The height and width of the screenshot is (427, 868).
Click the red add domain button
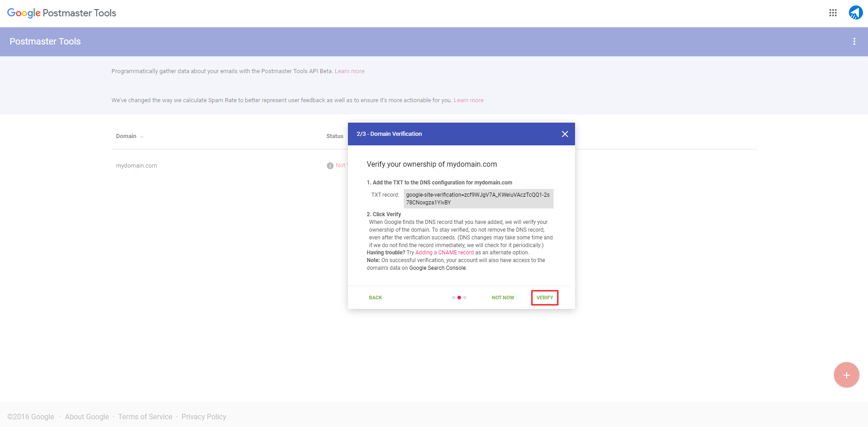(846, 375)
